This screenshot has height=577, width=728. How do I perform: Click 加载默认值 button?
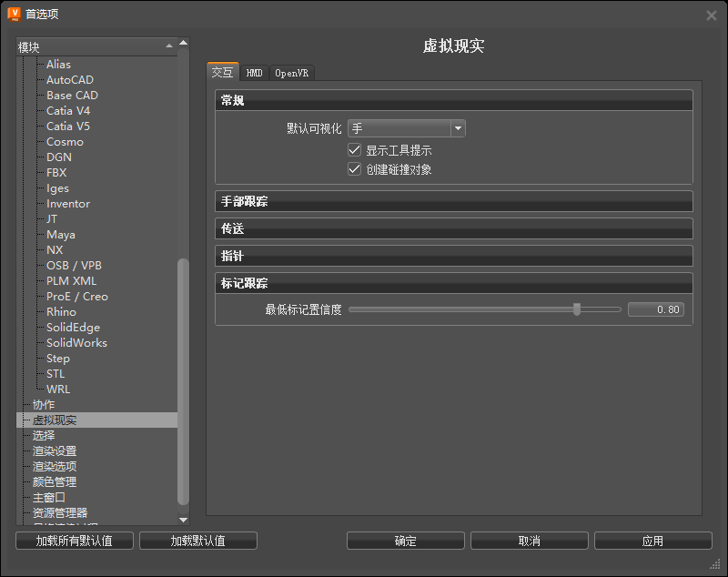(197, 541)
